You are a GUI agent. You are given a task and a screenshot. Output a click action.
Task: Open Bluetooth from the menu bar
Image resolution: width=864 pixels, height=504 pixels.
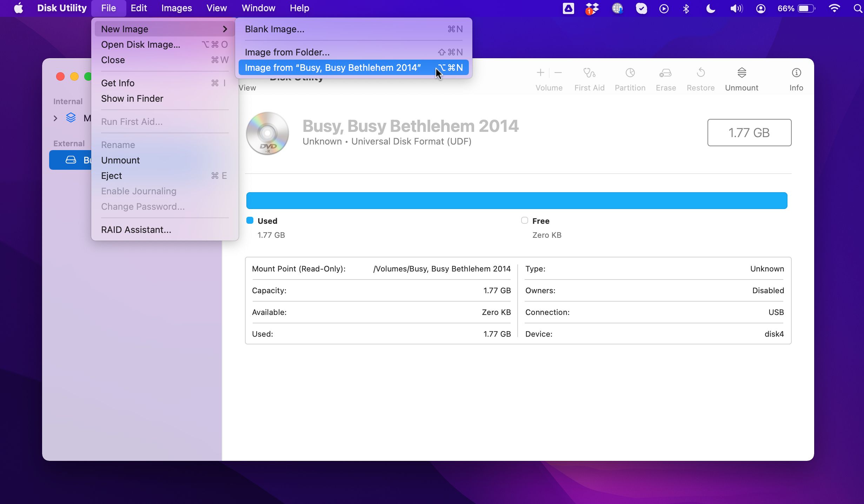click(x=686, y=8)
